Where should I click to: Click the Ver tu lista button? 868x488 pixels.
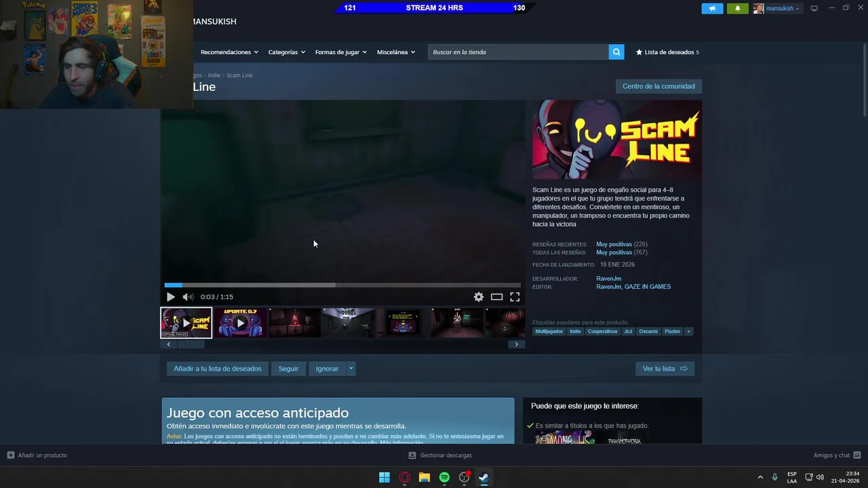tap(665, 369)
